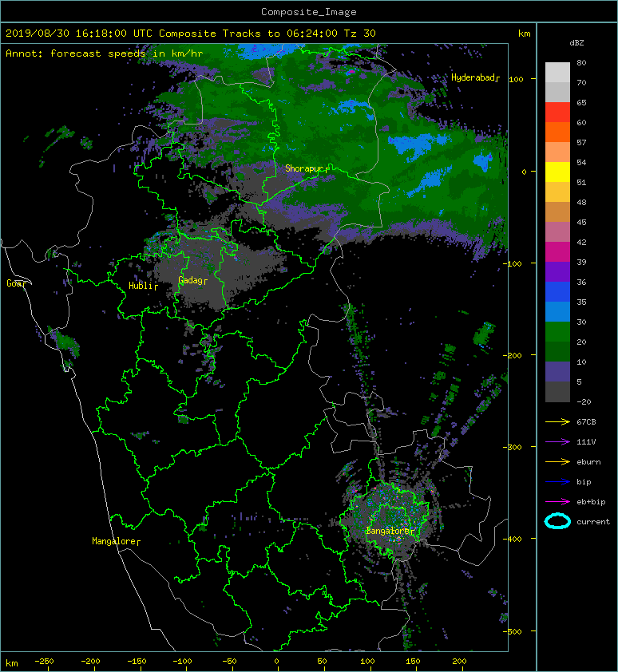Select the green 20-30 dBZ swatch

[x=557, y=332]
